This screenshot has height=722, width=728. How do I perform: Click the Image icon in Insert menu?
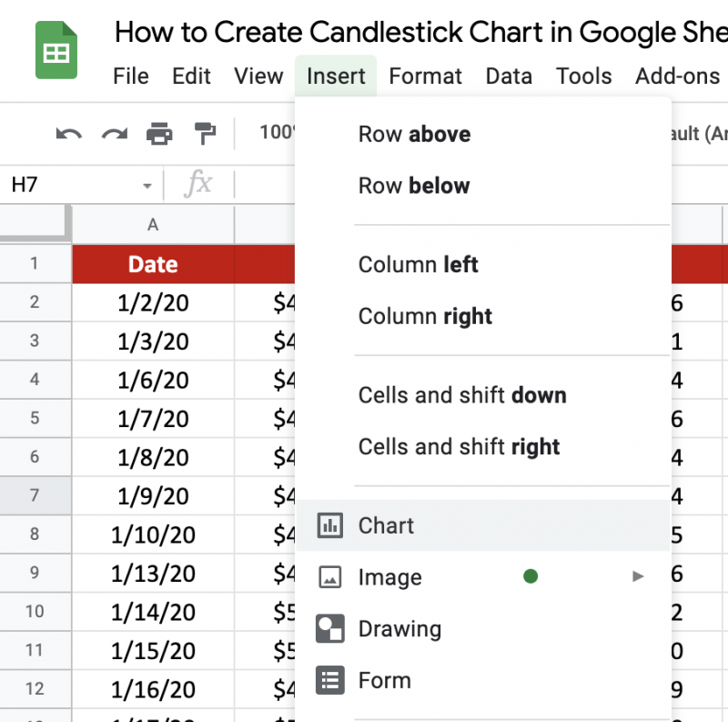[x=332, y=577]
